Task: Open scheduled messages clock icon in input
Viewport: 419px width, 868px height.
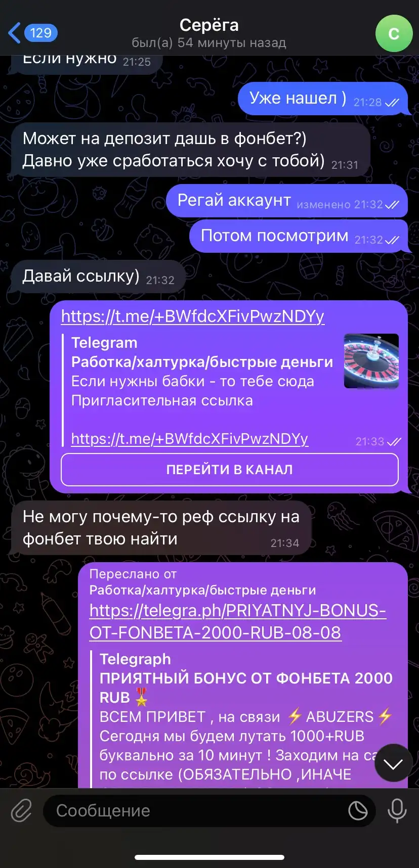Action: click(358, 811)
